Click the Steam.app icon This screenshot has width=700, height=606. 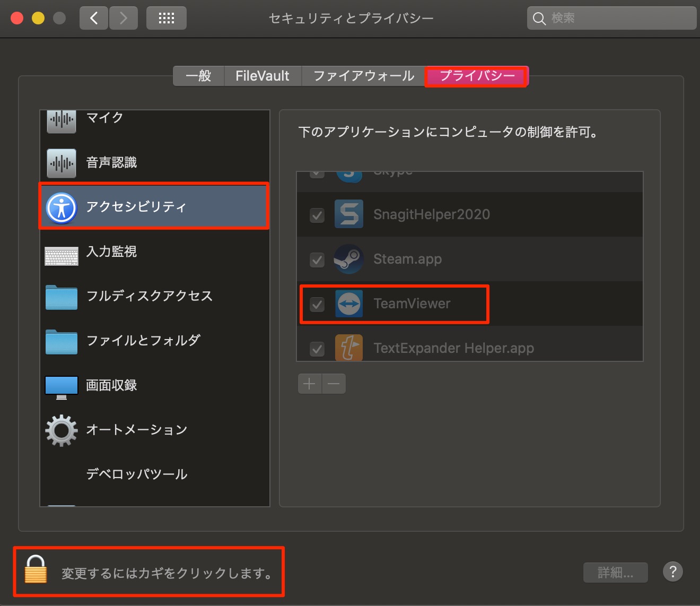coord(348,259)
